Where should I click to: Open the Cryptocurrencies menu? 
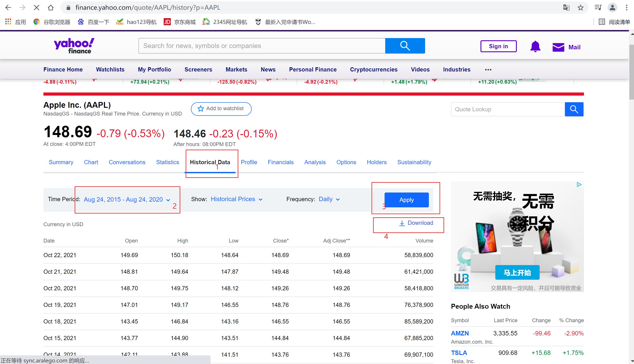tap(373, 69)
